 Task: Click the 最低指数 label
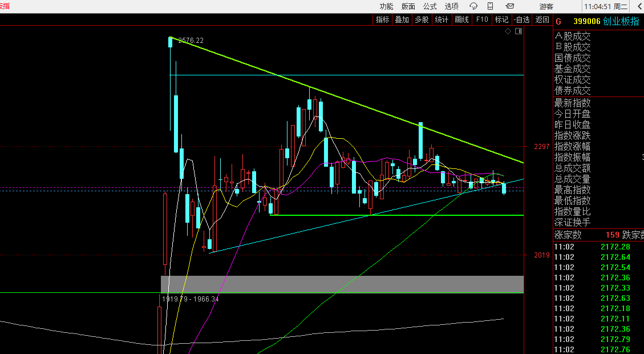(573, 200)
